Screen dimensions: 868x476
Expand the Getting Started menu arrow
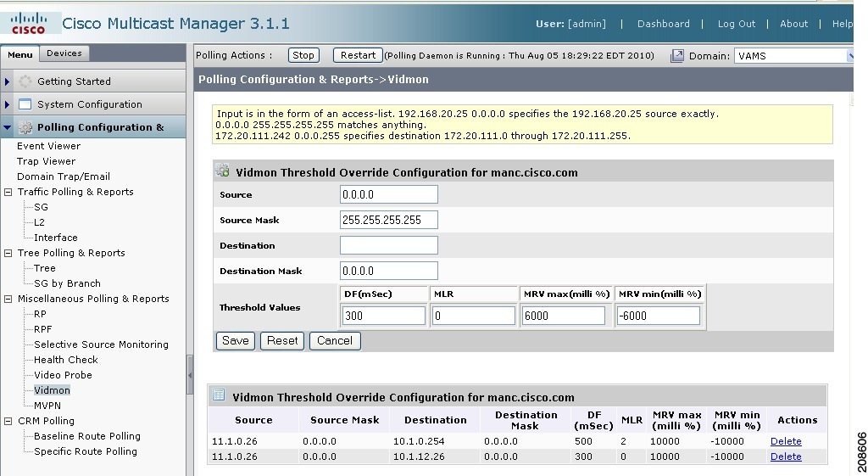tap(7, 81)
